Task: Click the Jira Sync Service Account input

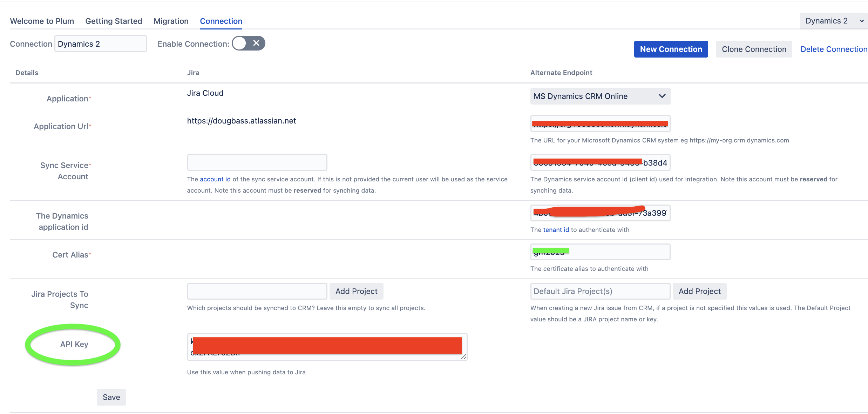Action: [257, 162]
